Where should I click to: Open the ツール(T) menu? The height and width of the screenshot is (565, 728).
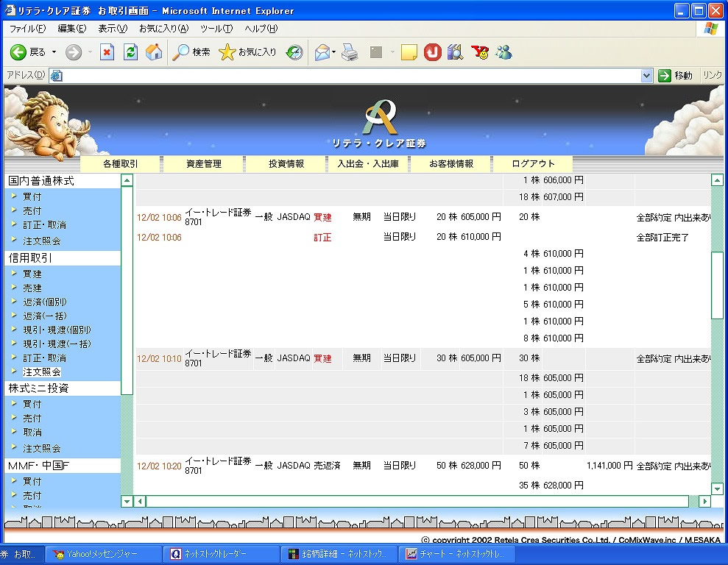[x=216, y=29]
